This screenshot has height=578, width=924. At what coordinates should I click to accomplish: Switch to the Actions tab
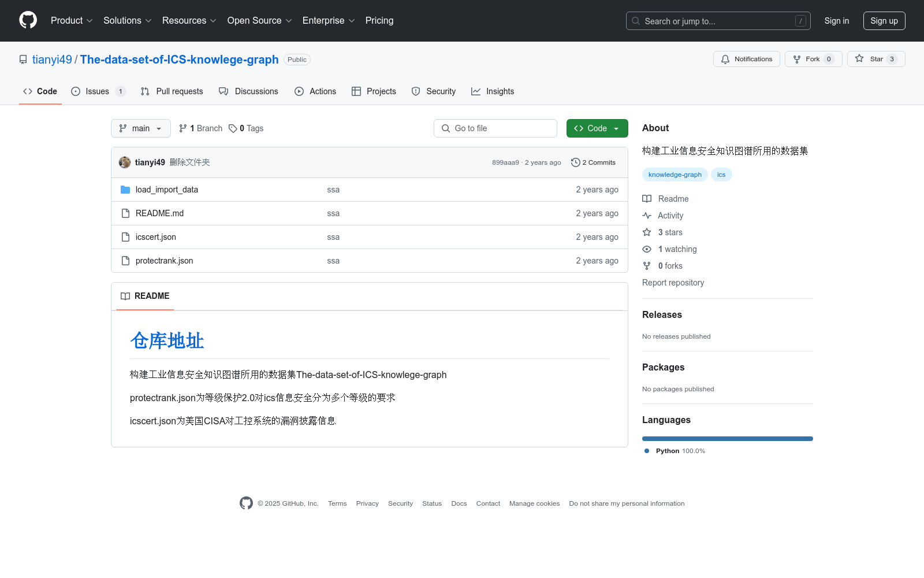coord(315,91)
